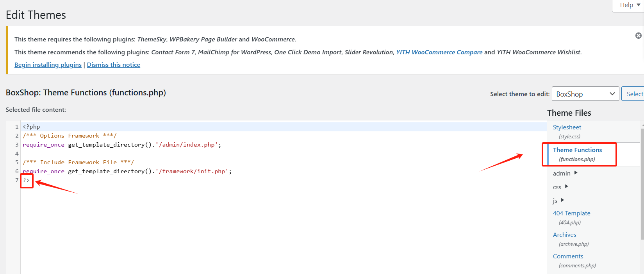
Task: Expand the js folder arrow
Action: click(562, 200)
